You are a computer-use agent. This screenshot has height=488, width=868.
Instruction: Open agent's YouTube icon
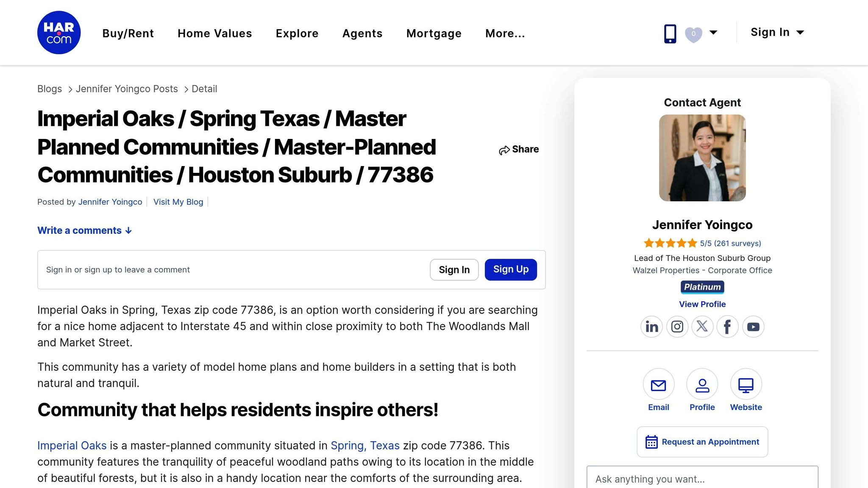coord(753,327)
